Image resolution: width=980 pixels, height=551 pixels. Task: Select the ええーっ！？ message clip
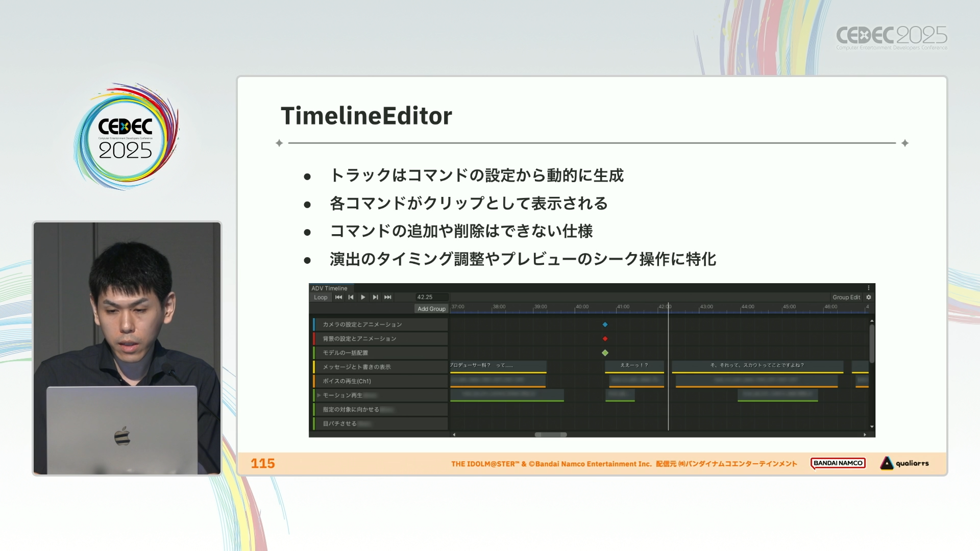[634, 365]
